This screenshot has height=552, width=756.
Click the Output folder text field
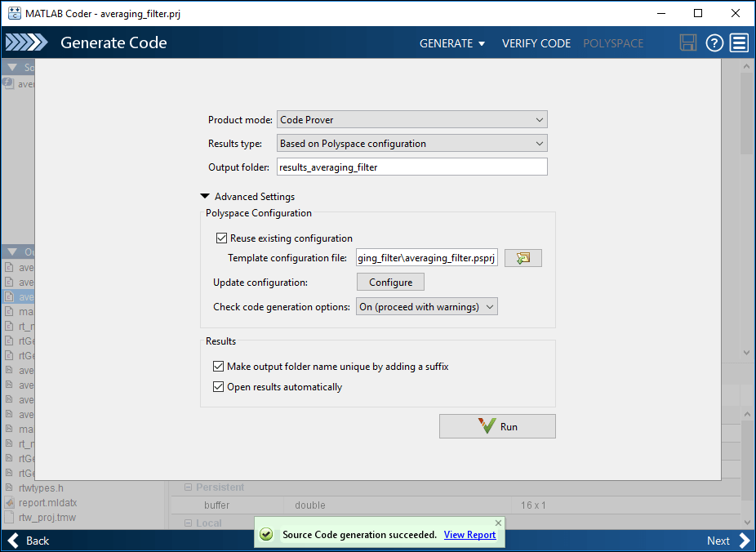412,167
